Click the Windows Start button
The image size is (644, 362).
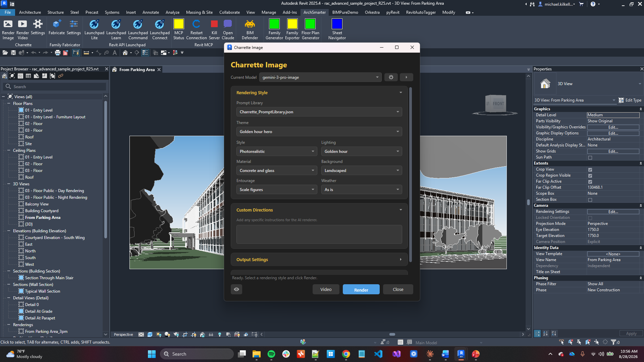(152, 354)
